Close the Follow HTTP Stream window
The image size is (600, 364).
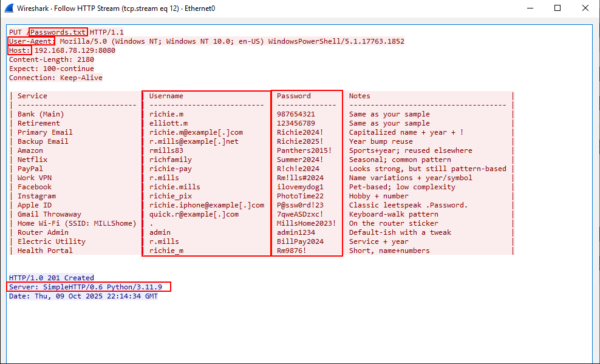tap(585, 8)
